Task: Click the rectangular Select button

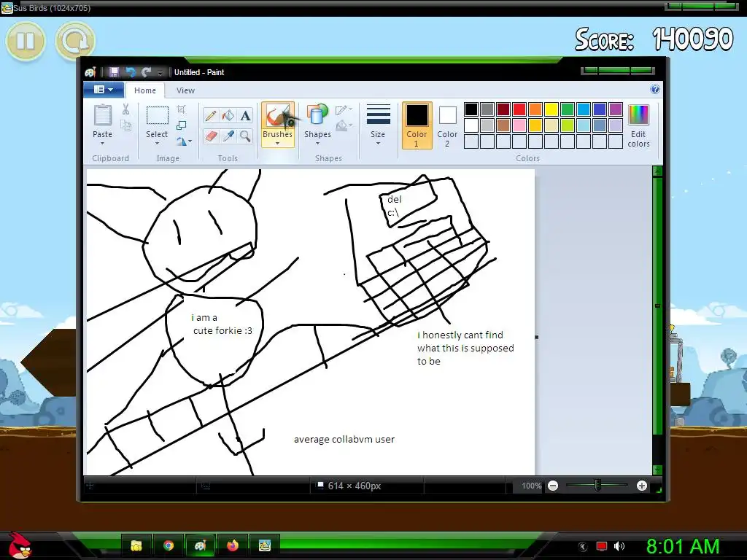Action: 157,116
